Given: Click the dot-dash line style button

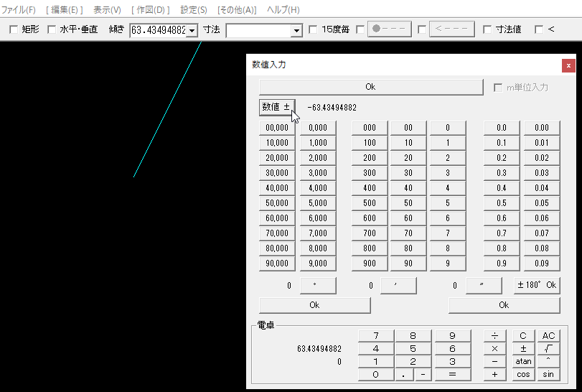Looking at the screenshot, I should pos(390,29).
